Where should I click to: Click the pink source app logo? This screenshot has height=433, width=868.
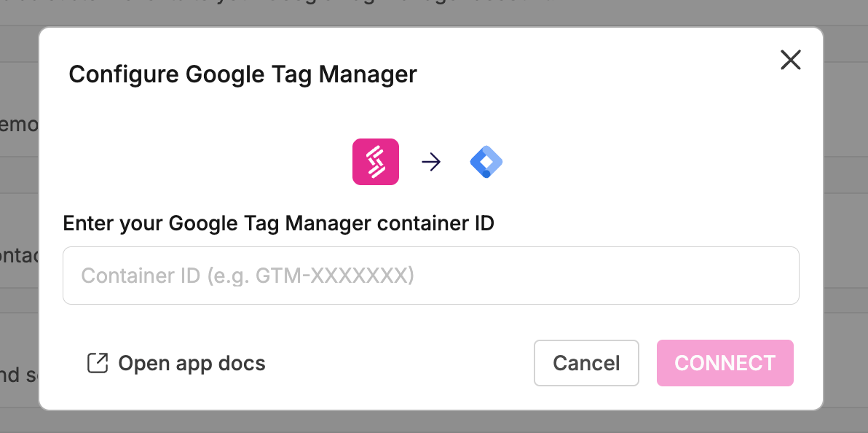tap(376, 162)
